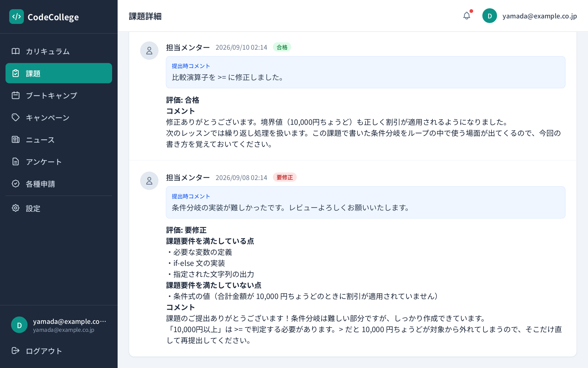This screenshot has width=588, height=368.
Task: Click the ログアウト exit icon
Action: click(16, 351)
